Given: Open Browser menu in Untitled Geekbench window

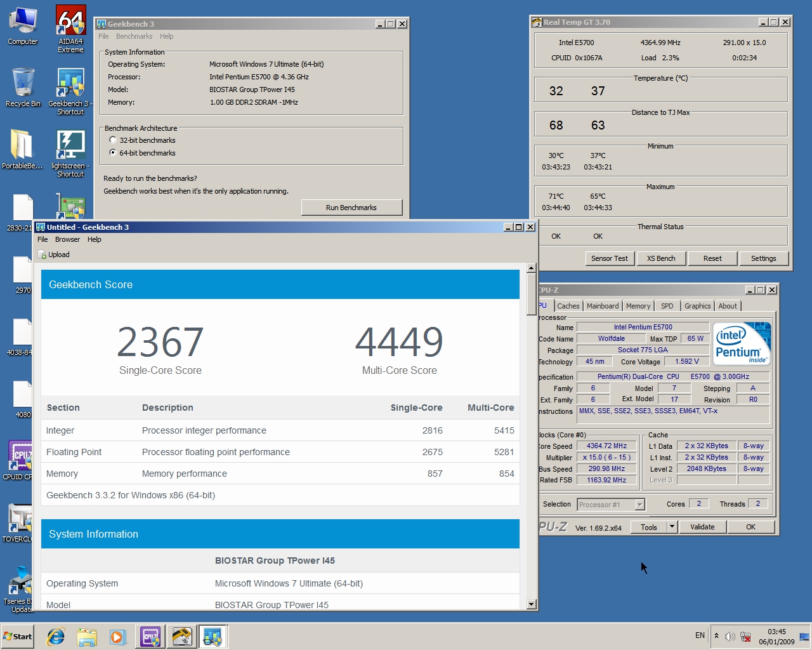Looking at the screenshot, I should click(x=67, y=239).
